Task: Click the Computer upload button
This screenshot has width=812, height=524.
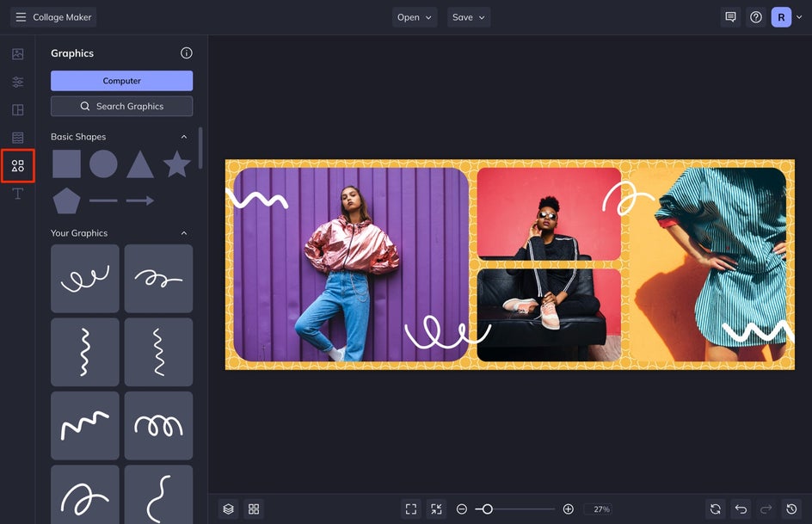Action: [121, 81]
